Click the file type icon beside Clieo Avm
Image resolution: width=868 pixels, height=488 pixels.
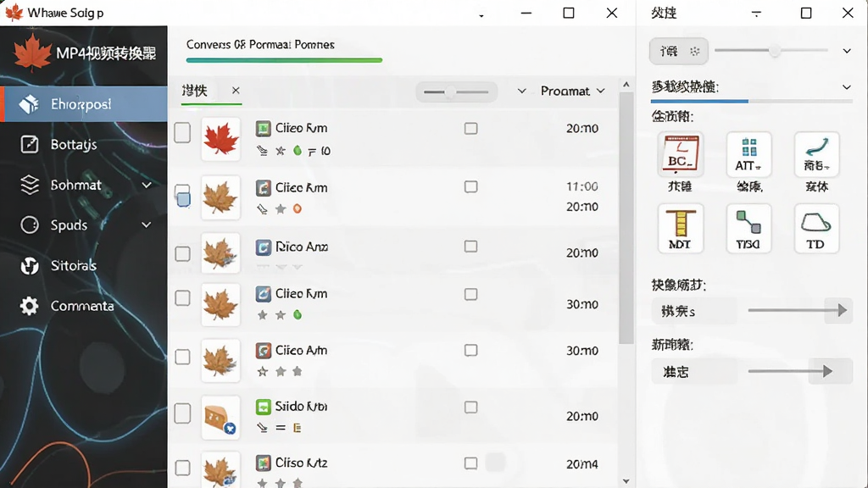coord(264,351)
